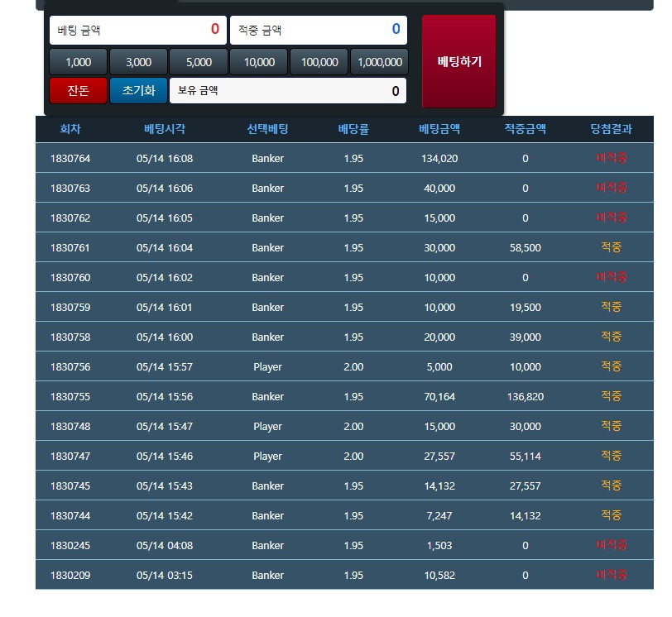The height and width of the screenshot is (617, 672).
Task: Click the 선택베팅 column header
Action: [268, 129]
